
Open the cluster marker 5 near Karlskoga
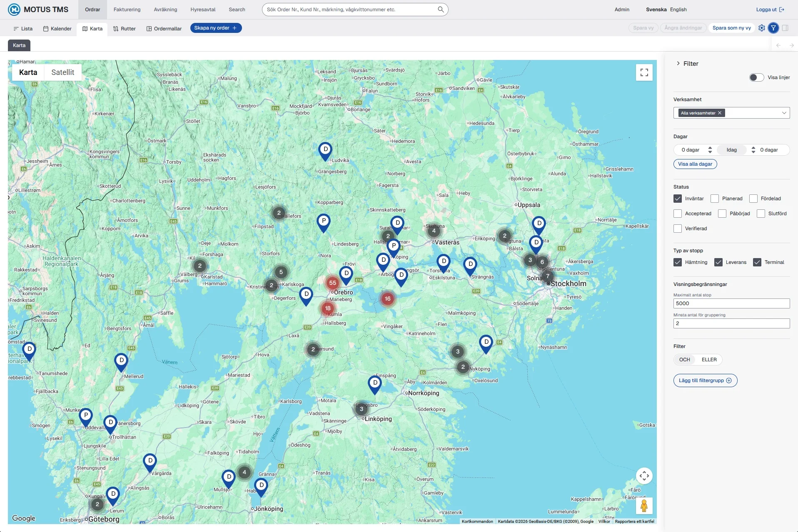[281, 272]
